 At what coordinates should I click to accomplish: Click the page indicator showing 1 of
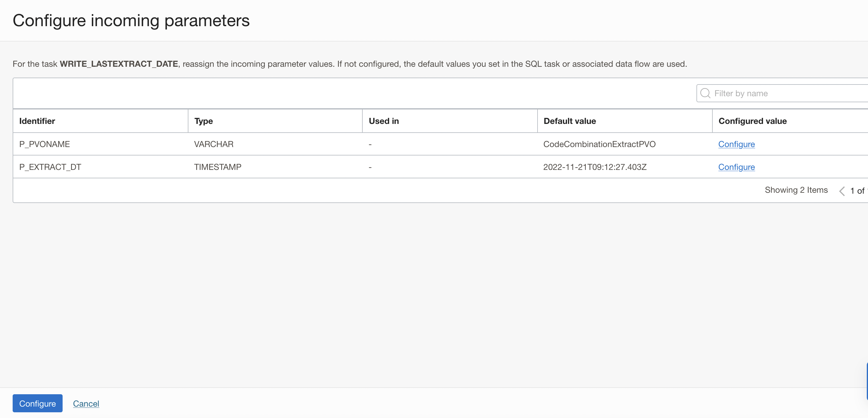857,190
